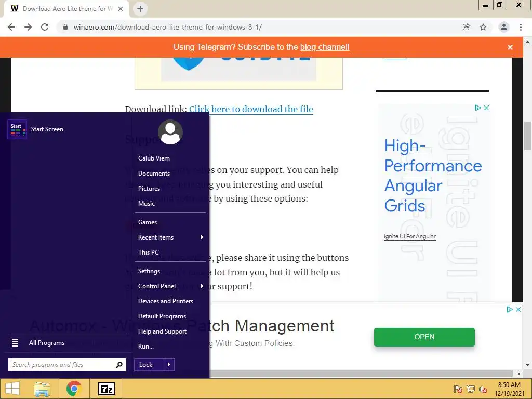Reload the current page
The width and height of the screenshot is (532, 399).
[45, 27]
